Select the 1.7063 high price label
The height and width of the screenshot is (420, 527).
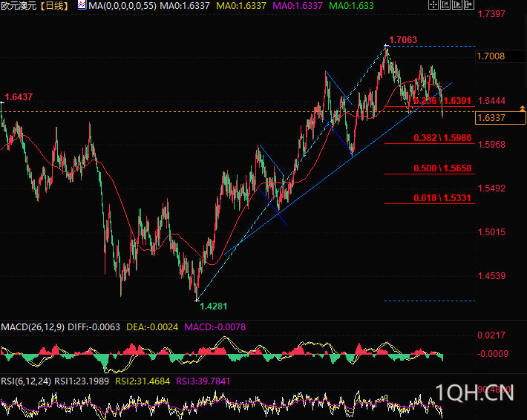coord(403,40)
